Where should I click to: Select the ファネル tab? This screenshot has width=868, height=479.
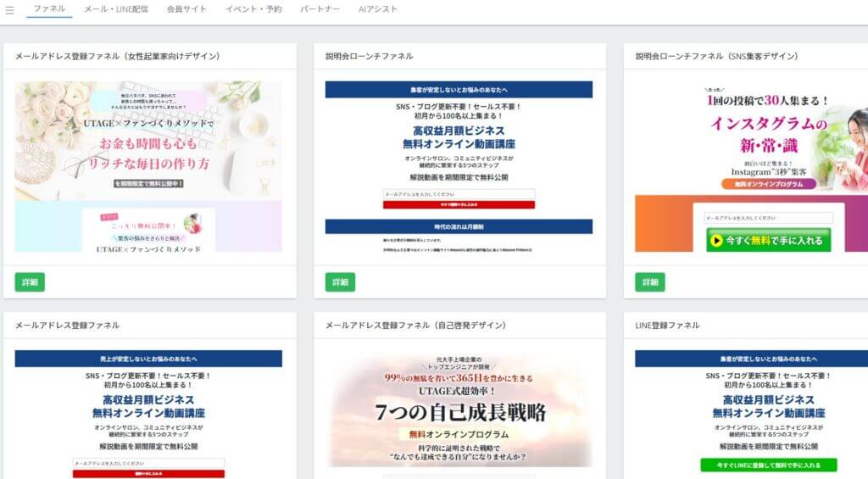(x=49, y=8)
